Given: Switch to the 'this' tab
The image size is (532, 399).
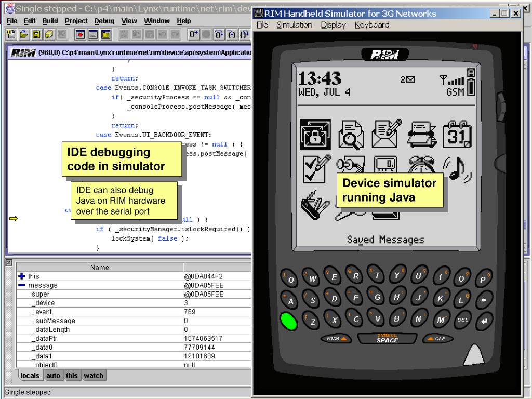Looking at the screenshot, I should click(x=72, y=376).
